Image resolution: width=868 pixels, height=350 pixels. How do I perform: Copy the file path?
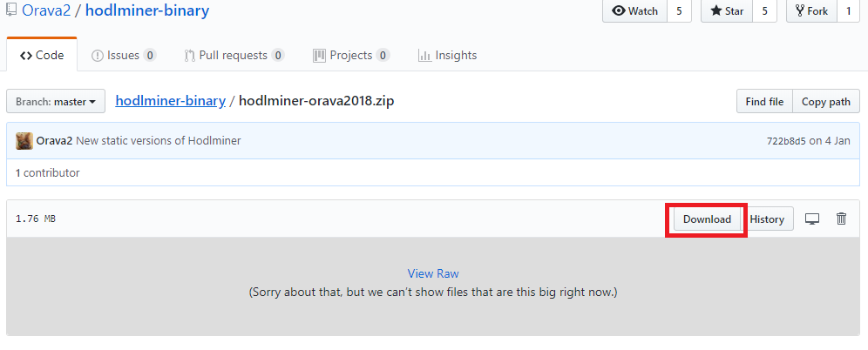pos(826,102)
